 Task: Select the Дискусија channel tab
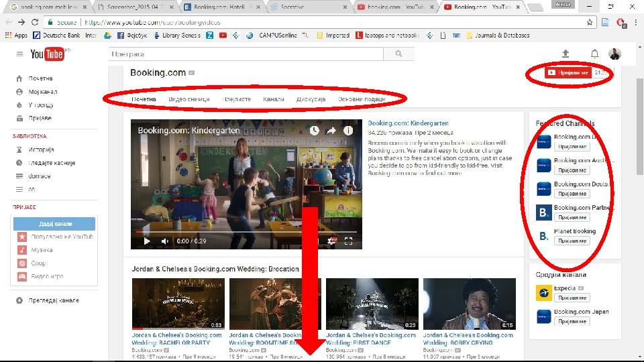[311, 99]
